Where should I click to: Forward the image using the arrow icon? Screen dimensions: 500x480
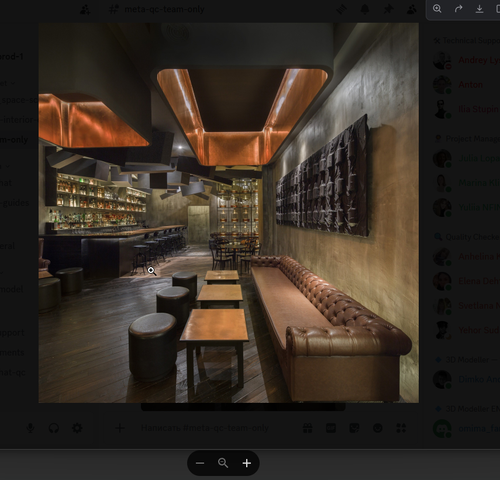458,9
